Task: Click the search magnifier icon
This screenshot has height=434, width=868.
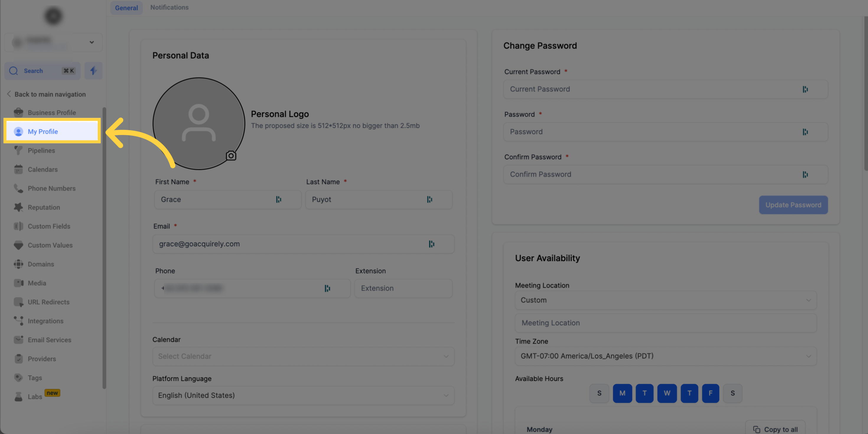Action: (14, 71)
